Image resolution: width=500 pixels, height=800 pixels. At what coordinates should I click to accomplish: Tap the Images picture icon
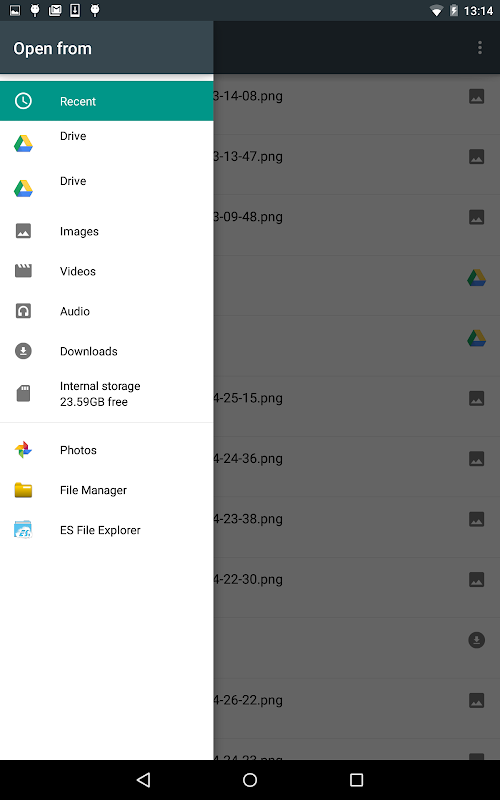tap(23, 231)
